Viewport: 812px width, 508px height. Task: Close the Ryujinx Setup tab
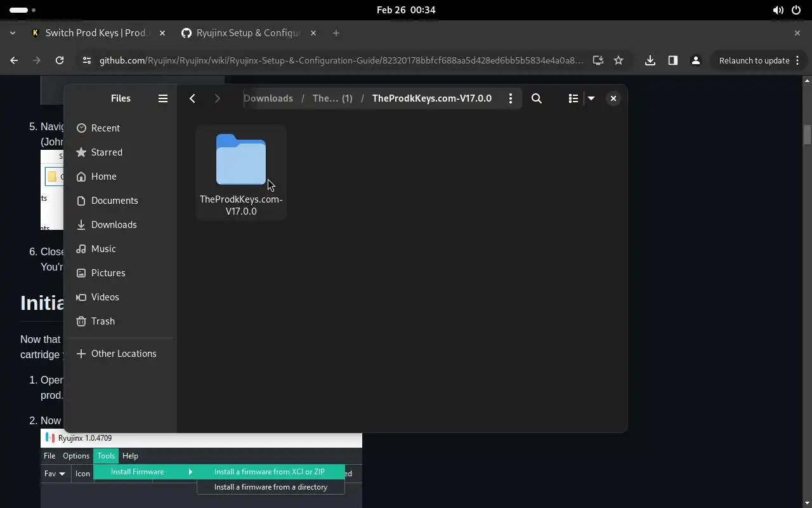[313, 33]
